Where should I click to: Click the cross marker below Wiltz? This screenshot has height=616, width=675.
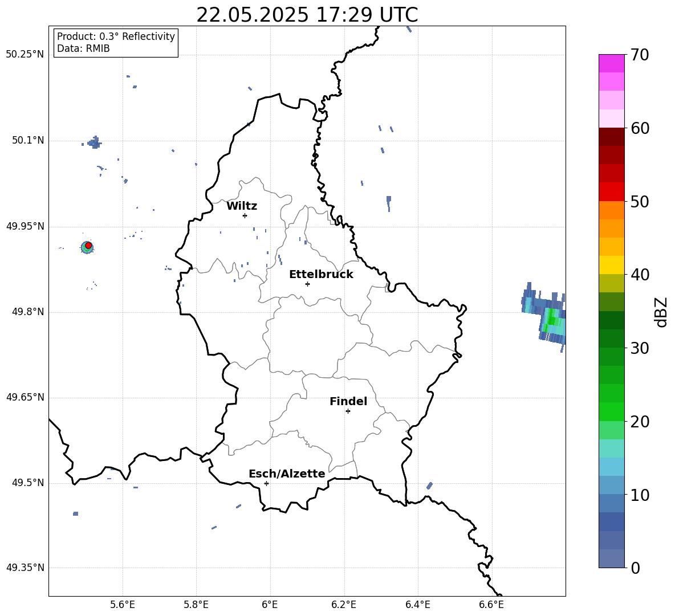click(245, 215)
